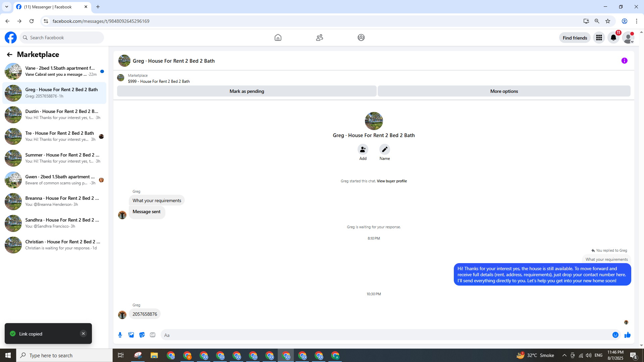Image resolution: width=644 pixels, height=362 pixels.
Task: Open the Friends tab
Action: 319,38
